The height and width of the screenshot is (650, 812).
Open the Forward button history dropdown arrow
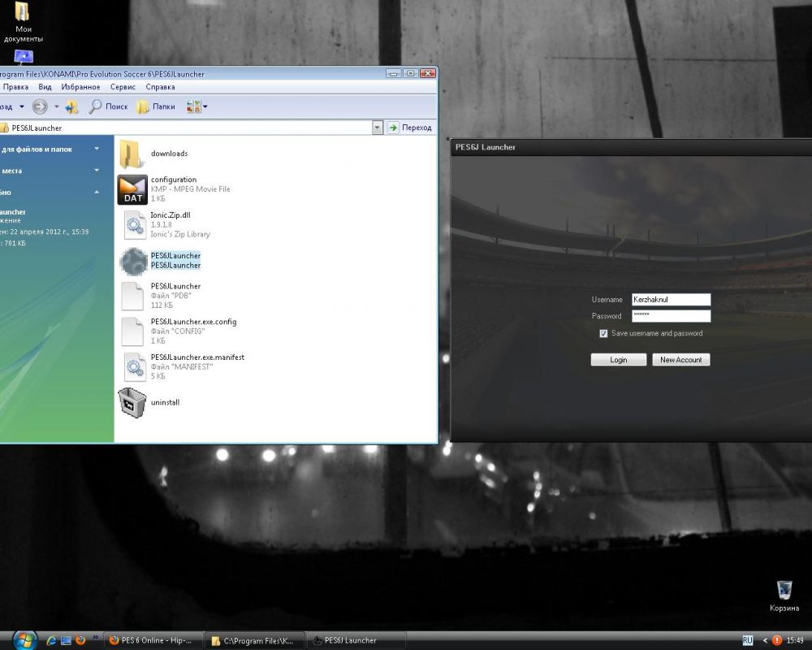coord(57,106)
